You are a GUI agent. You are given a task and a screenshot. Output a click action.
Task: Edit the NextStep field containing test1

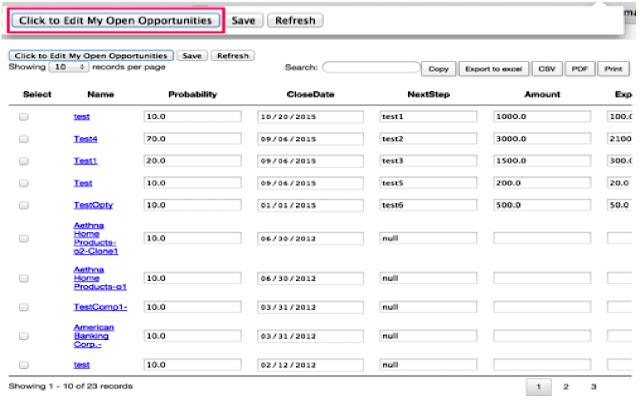pyautogui.click(x=428, y=117)
